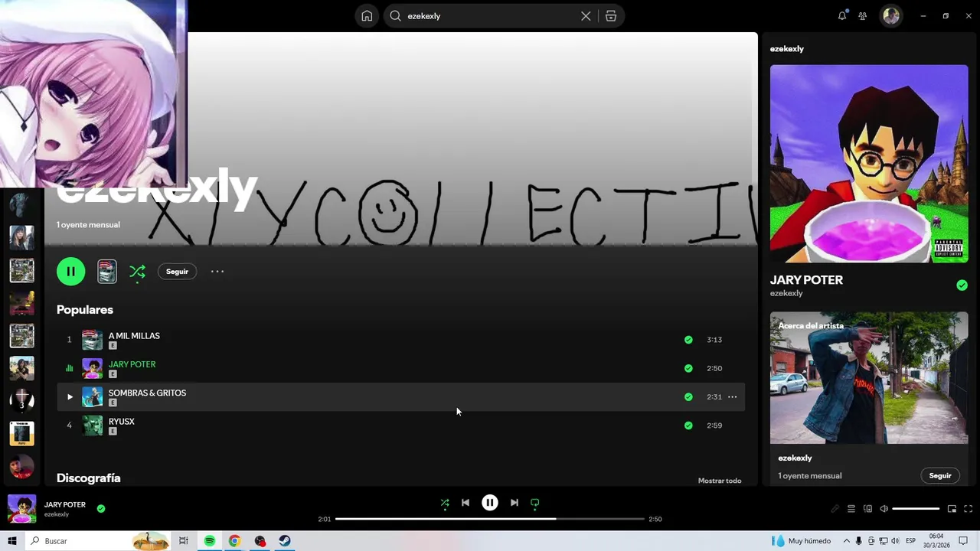980x551 pixels.
Task: Open the A MIL MILLAS album thumbnail
Action: click(x=92, y=340)
